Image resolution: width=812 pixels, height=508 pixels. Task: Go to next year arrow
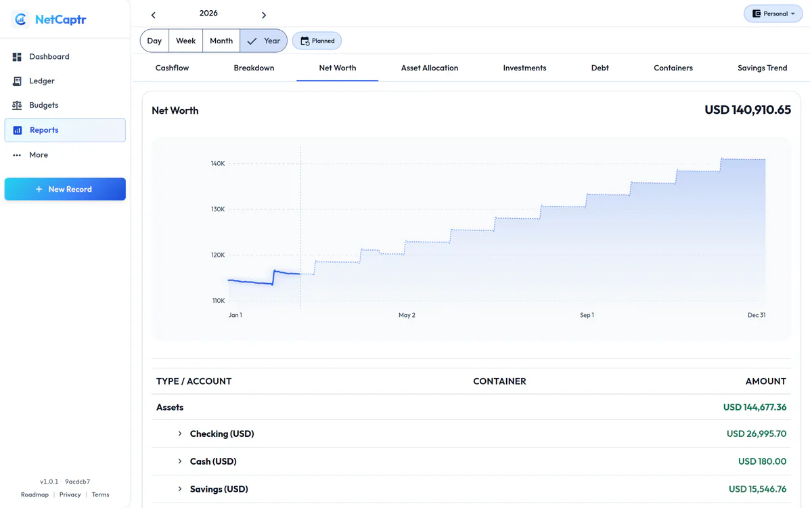click(264, 15)
